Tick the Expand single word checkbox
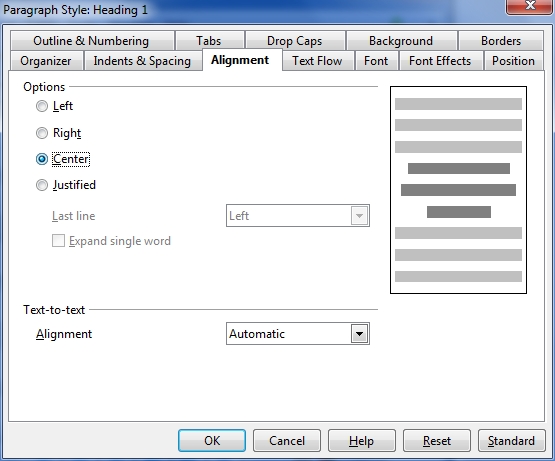Viewport: 555px width, 461px height. 58,241
